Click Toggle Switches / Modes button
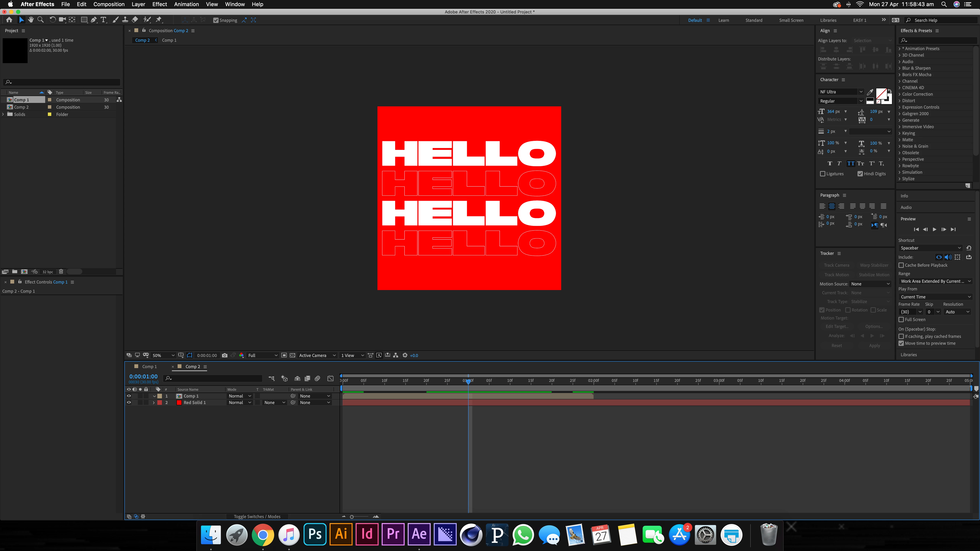The image size is (980, 551). (257, 516)
